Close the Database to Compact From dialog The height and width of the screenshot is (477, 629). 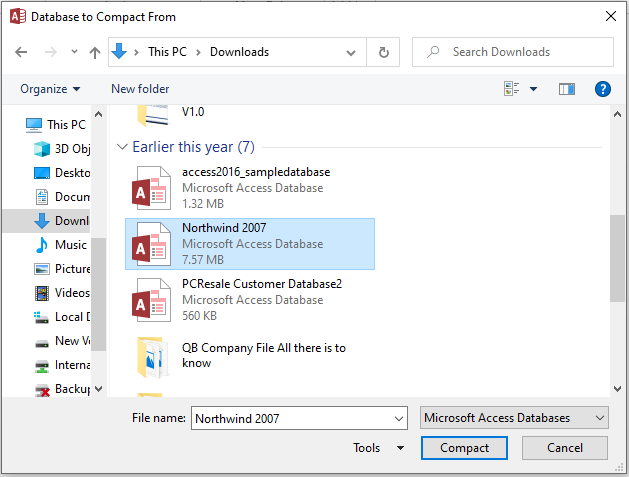coord(611,16)
